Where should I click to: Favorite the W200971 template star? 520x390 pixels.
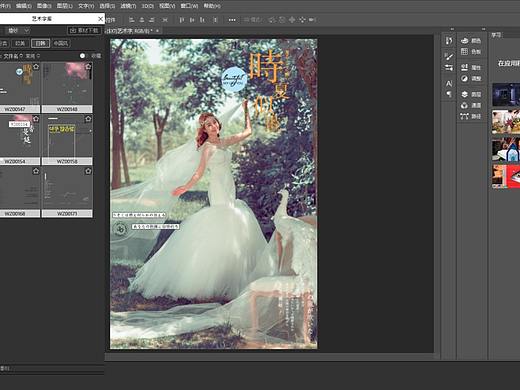point(88,171)
